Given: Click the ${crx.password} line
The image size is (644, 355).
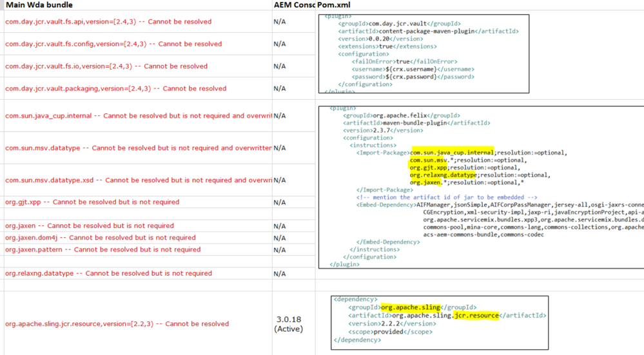Looking at the screenshot, I should (413, 77).
